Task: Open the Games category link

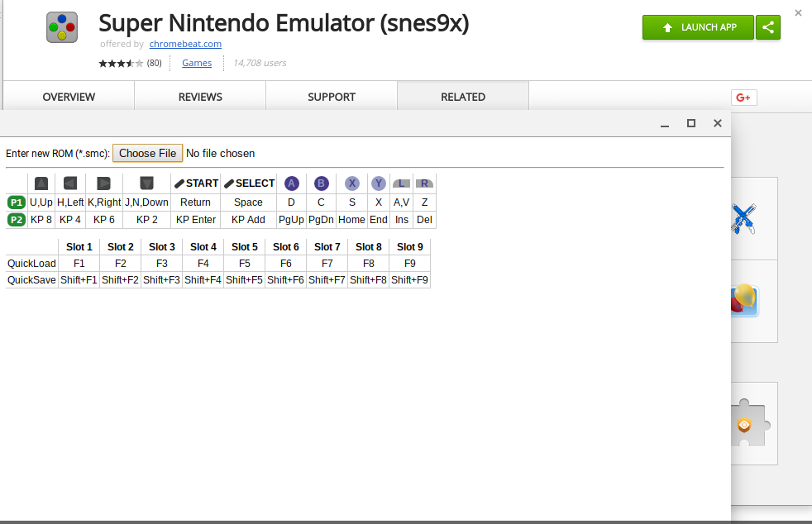Action: pos(197,63)
